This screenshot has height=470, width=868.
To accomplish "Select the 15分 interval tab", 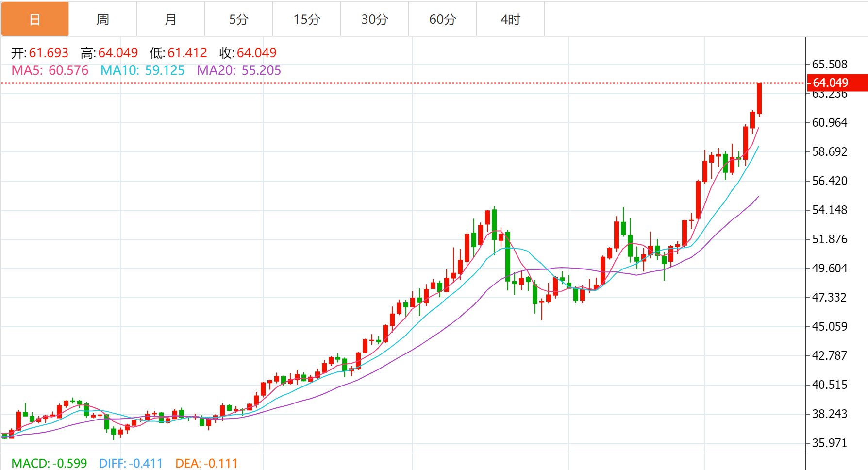I will [307, 19].
